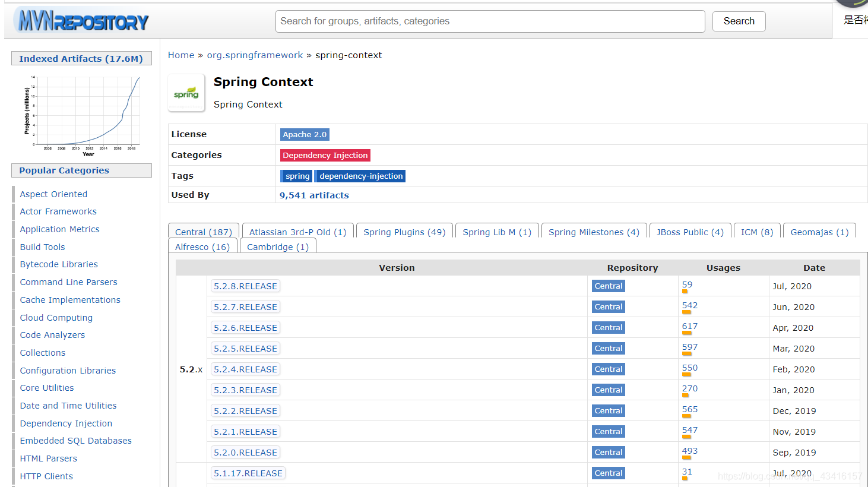Screen dimensions: 868x487
Task: Open Aspect Oriented category
Action: [x=53, y=194]
